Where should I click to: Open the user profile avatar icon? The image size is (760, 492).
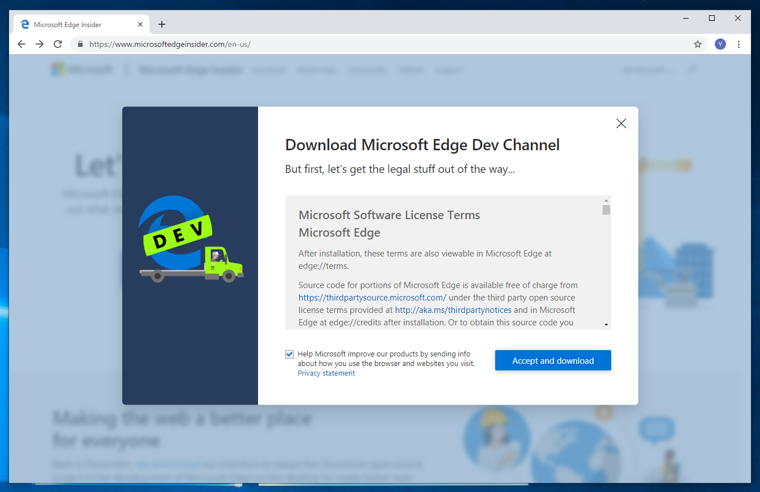720,44
